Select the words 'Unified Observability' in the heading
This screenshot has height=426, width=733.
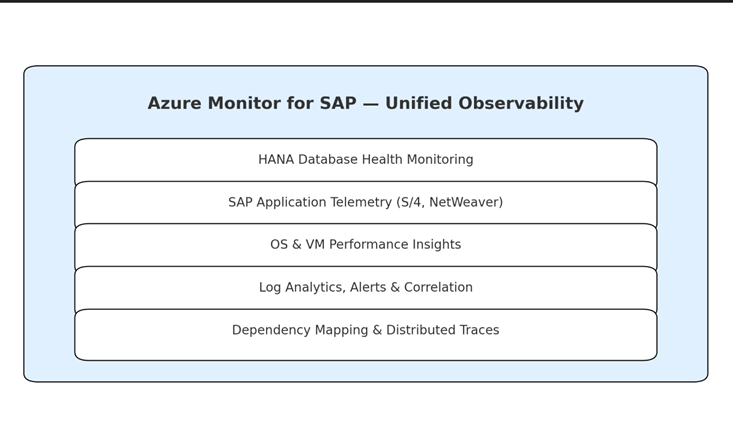pos(484,103)
